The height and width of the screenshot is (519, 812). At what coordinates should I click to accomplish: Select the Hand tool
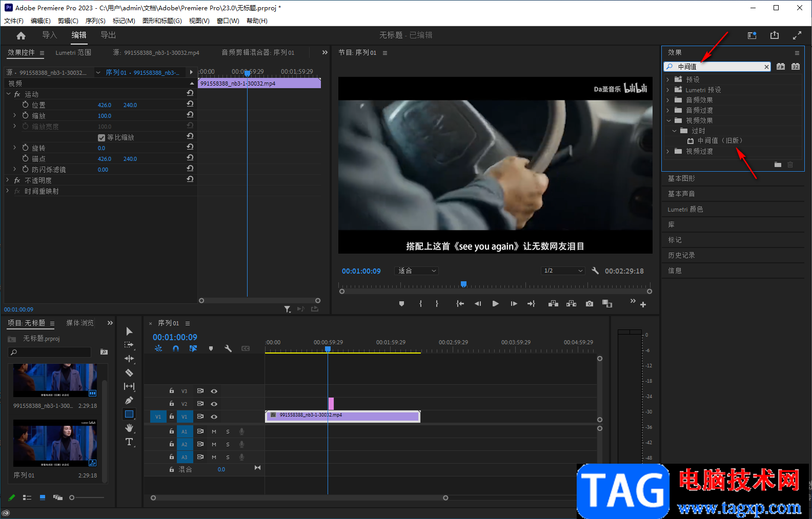click(129, 428)
